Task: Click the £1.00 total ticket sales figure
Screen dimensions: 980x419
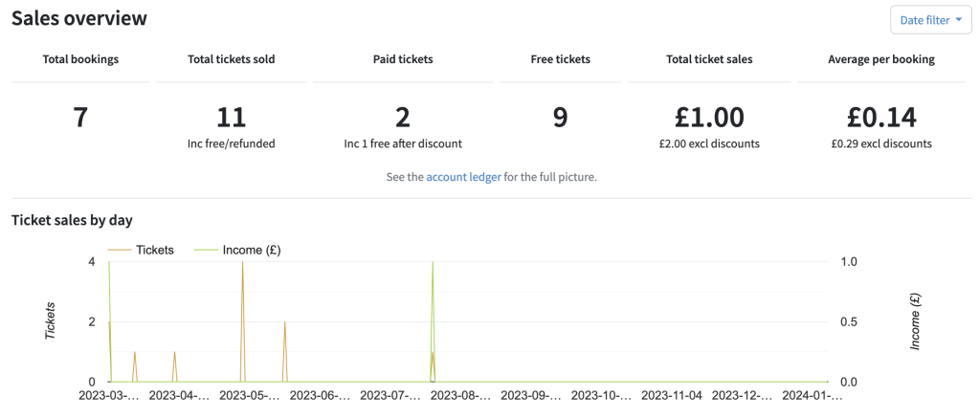Action: click(709, 118)
